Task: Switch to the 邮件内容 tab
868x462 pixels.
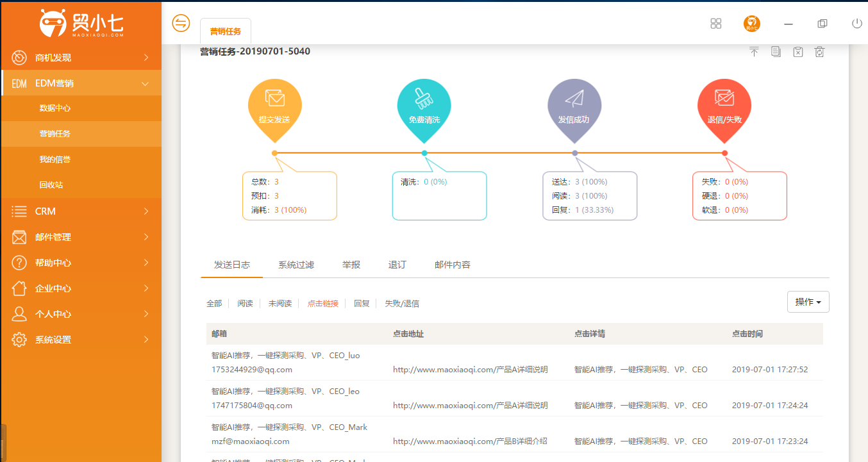Action: [453, 265]
